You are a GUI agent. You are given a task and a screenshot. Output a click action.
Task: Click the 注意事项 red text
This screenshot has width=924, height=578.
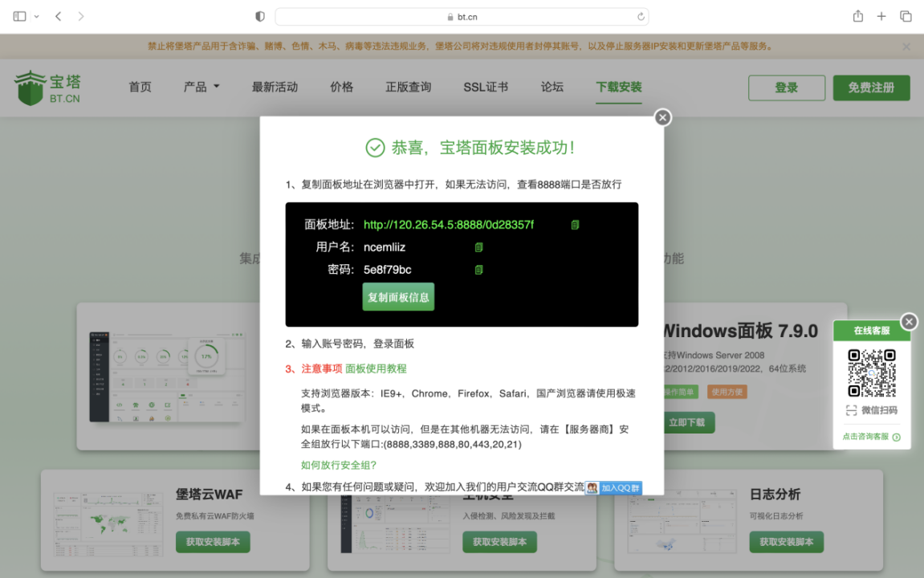(x=322, y=368)
